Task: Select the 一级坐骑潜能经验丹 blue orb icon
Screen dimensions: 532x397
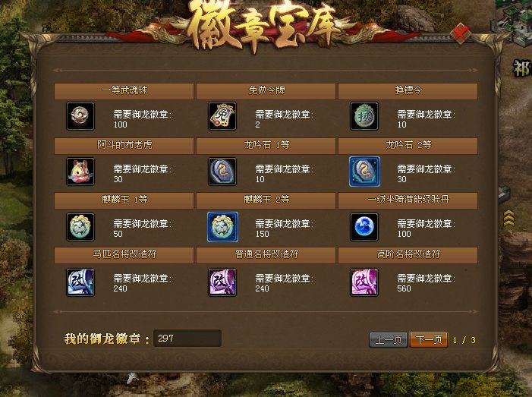Action: [x=364, y=227]
